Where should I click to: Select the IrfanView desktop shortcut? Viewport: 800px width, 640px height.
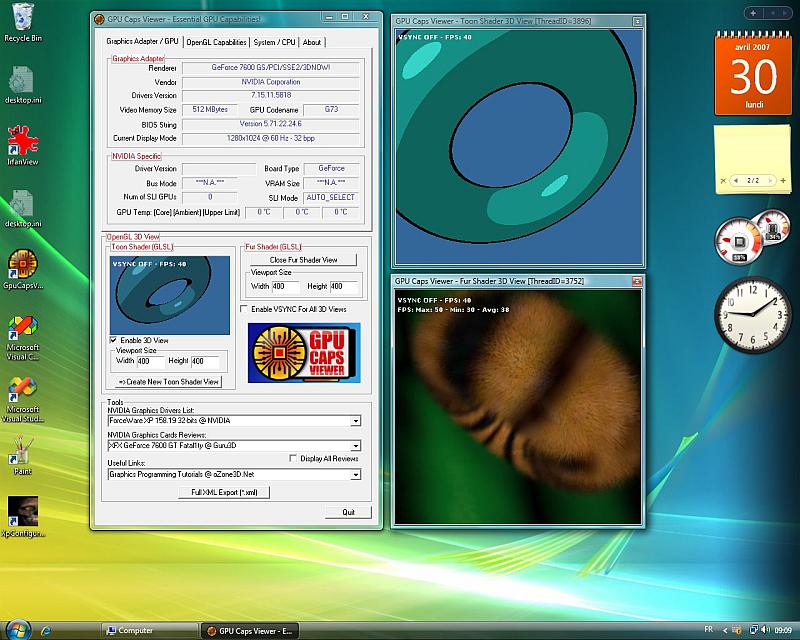[22, 145]
